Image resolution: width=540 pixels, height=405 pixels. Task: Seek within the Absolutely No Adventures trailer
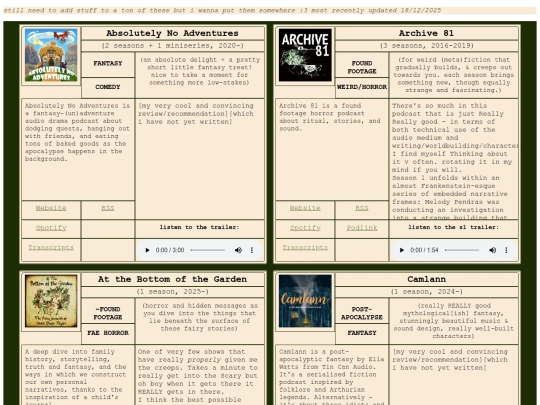tap(208, 250)
